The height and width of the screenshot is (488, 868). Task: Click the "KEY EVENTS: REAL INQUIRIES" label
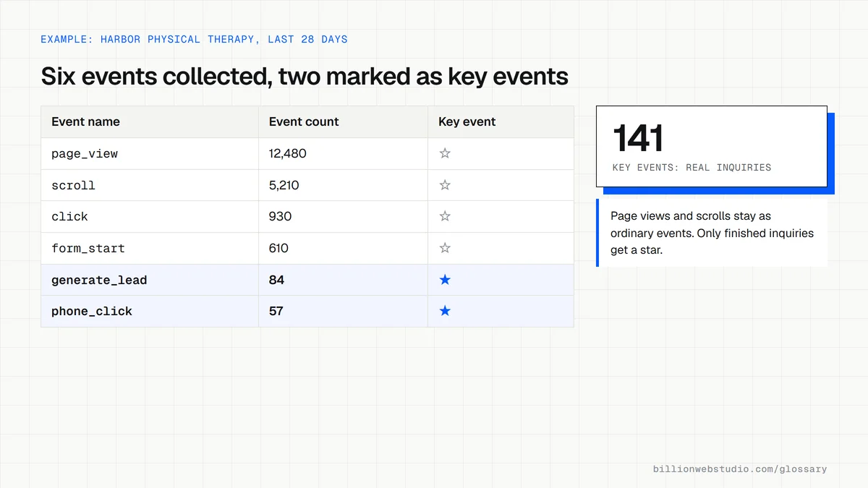[692, 167]
